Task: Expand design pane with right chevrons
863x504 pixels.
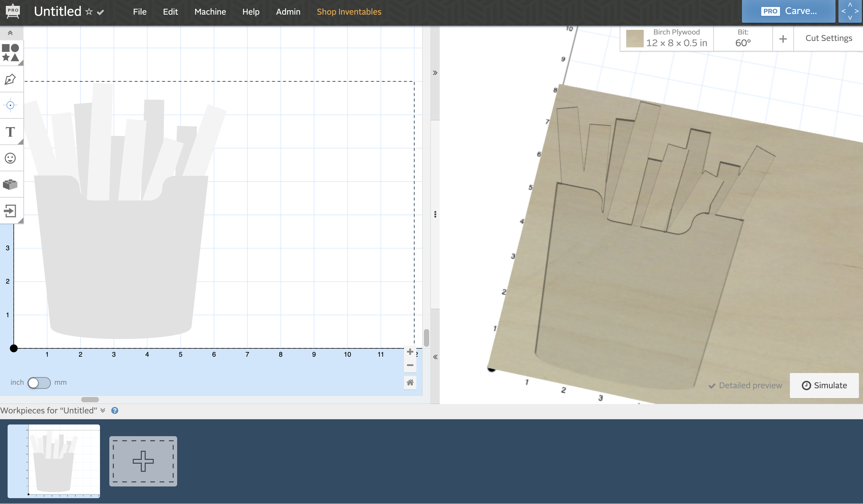Action: (435, 73)
